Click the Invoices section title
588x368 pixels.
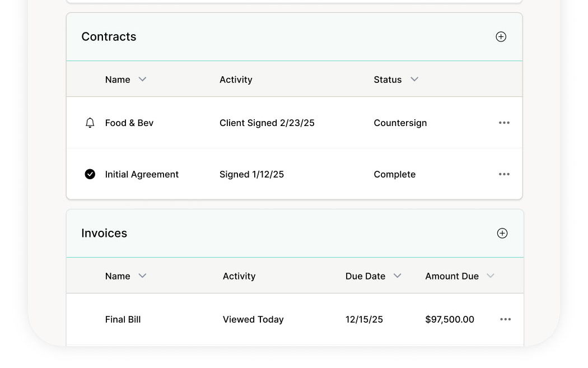tap(104, 234)
